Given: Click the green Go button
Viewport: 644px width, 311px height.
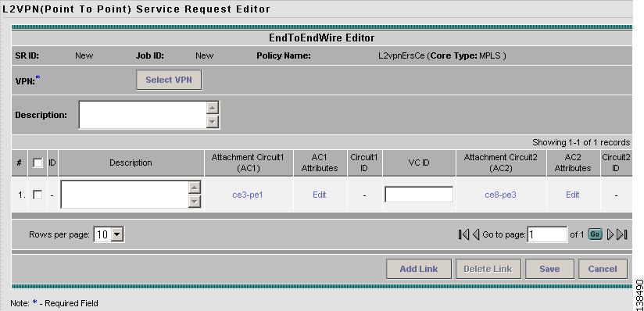Looking at the screenshot, I should click(x=595, y=234).
